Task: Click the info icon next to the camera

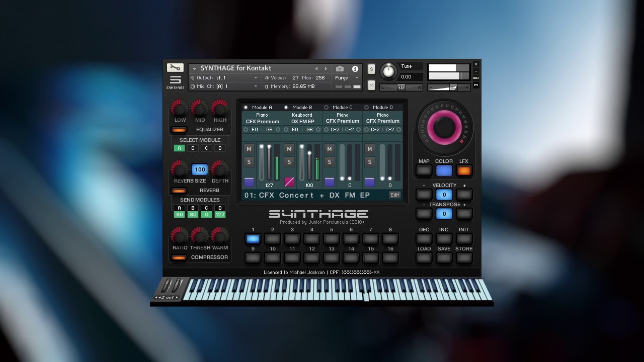Action: (356, 70)
